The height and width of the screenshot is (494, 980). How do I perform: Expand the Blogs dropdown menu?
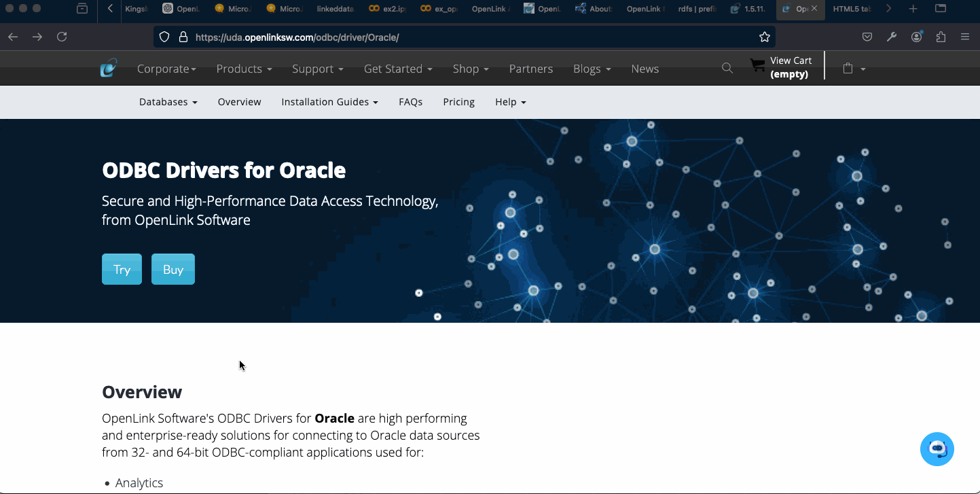pyautogui.click(x=592, y=69)
